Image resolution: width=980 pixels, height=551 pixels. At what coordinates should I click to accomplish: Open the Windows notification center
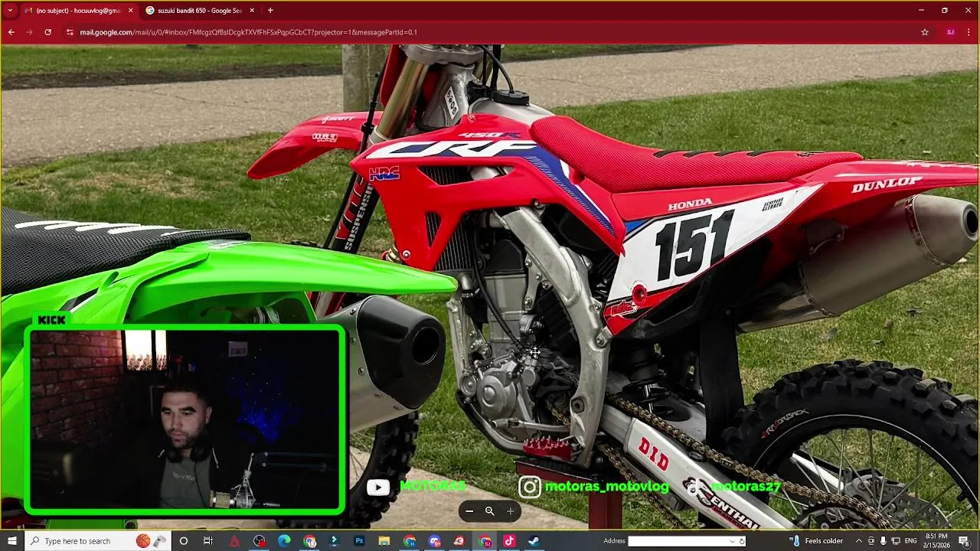[x=964, y=541]
